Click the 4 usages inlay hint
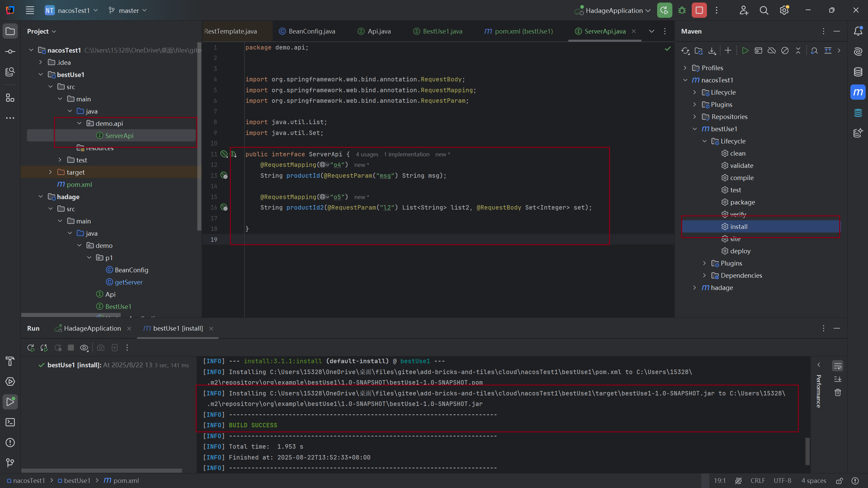Viewport: 868px width, 488px height. (367, 154)
